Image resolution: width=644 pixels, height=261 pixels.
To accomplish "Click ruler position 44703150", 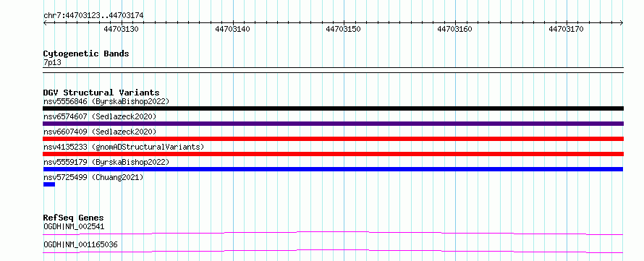I will pyautogui.click(x=344, y=29).
